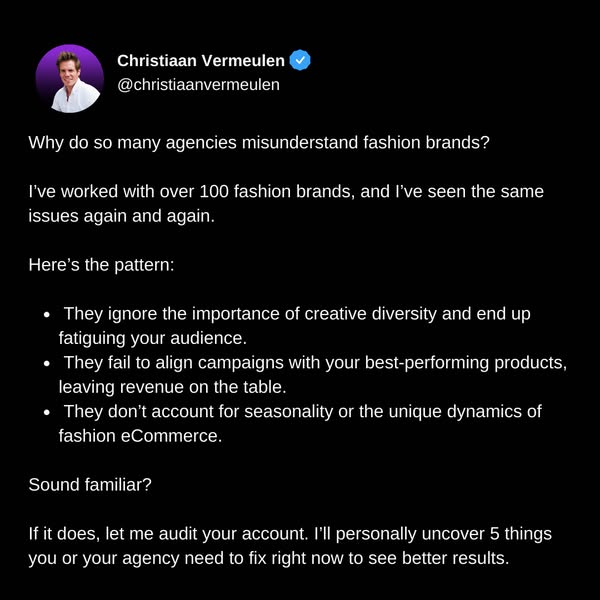Click the question about agencies misunderstanding fashion brands
600x600 pixels.
(x=260, y=142)
